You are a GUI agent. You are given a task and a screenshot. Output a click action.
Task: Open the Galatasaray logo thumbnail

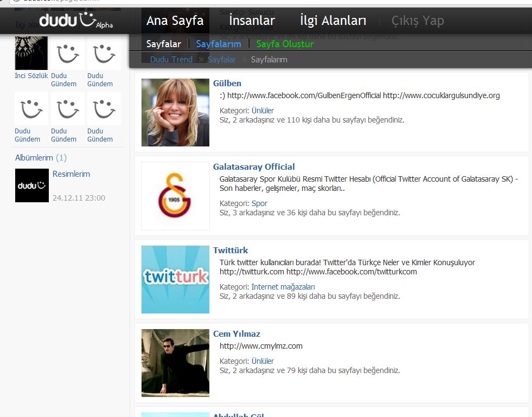pos(175,196)
